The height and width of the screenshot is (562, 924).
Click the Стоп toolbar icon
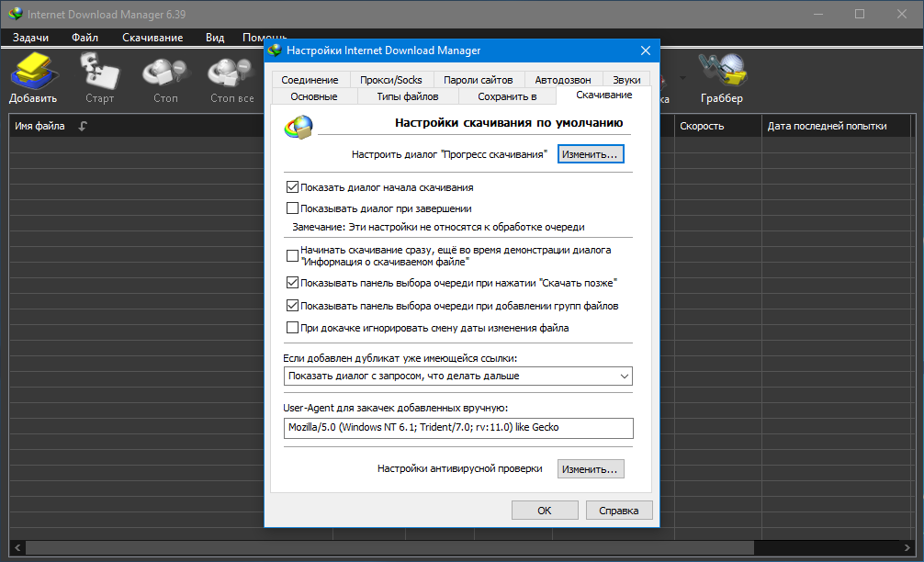165,73
